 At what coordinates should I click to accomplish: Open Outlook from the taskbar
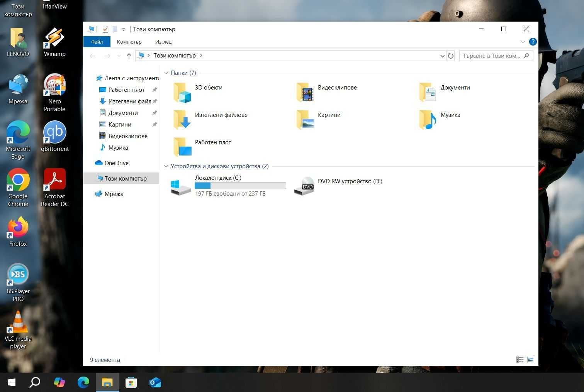tap(155, 382)
